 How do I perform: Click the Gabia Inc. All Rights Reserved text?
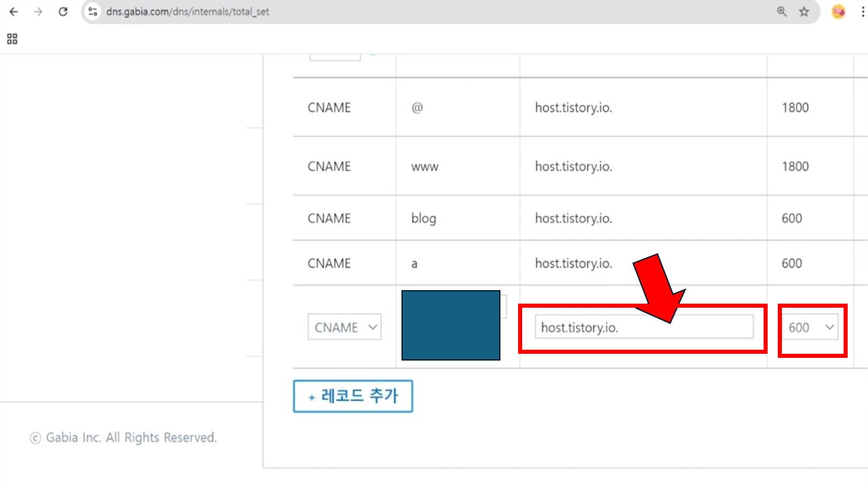(x=123, y=438)
